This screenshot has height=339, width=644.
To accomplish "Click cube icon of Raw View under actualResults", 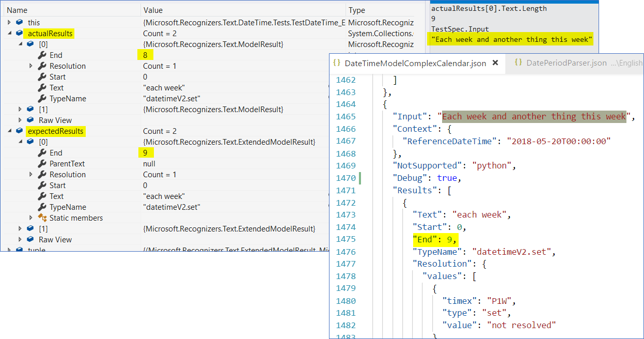I will pyautogui.click(x=30, y=120).
